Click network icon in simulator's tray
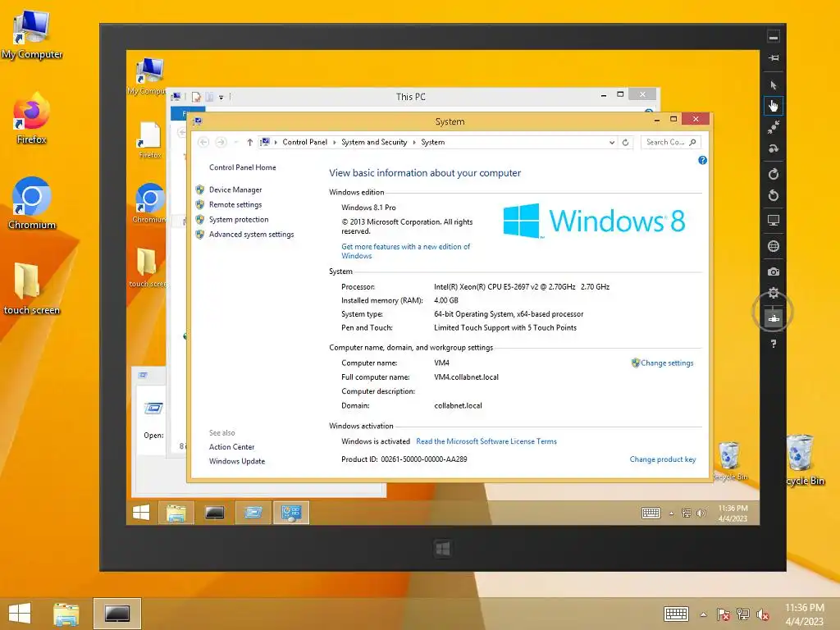 687,514
